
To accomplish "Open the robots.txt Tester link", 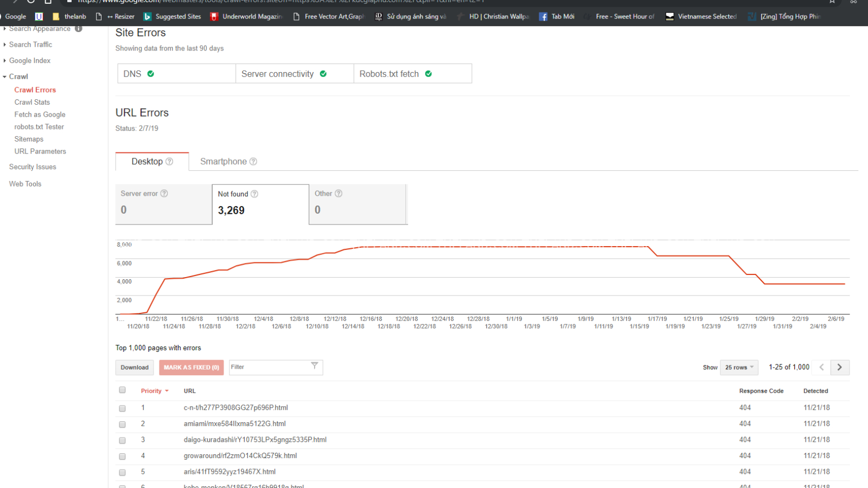I will coord(39,127).
